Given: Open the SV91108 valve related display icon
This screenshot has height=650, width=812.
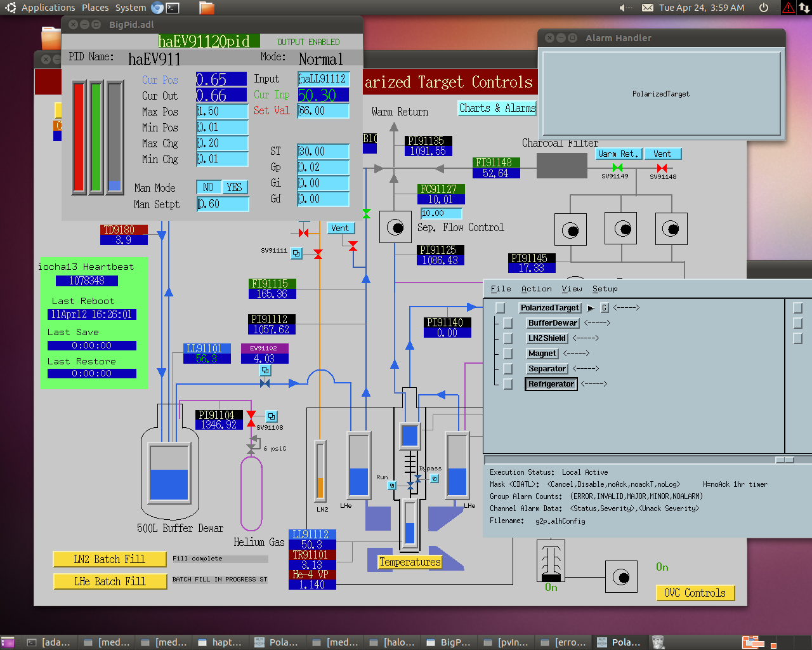Looking at the screenshot, I should (271, 416).
